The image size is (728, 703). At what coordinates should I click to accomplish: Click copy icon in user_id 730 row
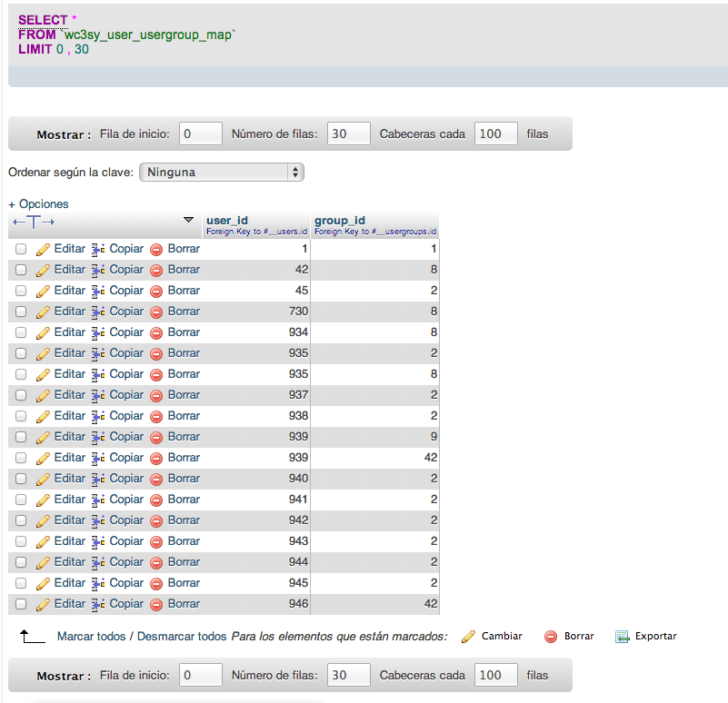point(98,312)
